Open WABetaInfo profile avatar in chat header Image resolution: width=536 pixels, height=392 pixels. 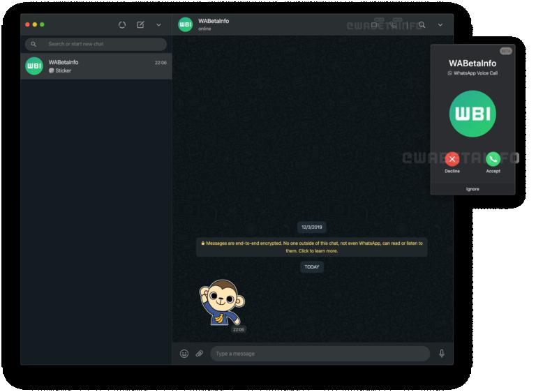185,24
